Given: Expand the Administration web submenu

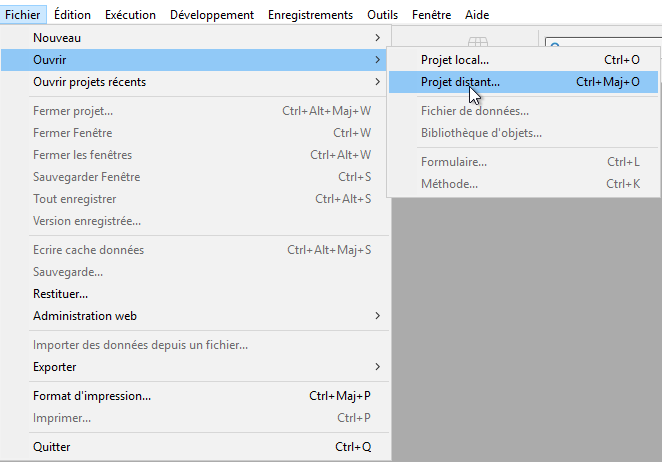Looking at the screenshot, I should pyautogui.click(x=200, y=316).
